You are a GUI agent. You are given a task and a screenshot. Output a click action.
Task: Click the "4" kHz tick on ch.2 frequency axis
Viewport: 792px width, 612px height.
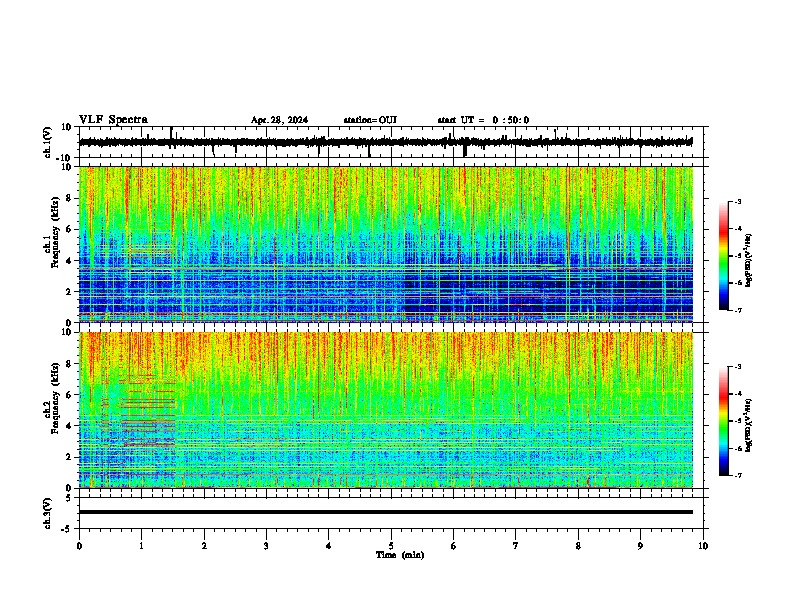pyautogui.click(x=70, y=426)
